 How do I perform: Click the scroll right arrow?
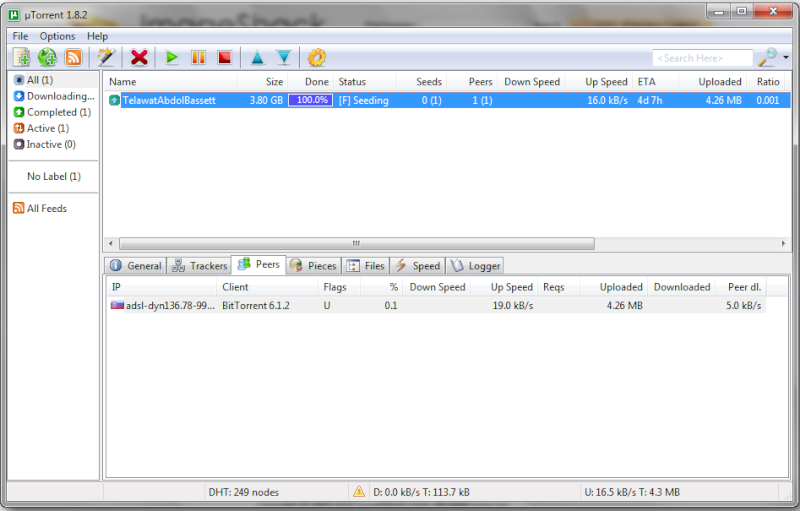point(783,244)
